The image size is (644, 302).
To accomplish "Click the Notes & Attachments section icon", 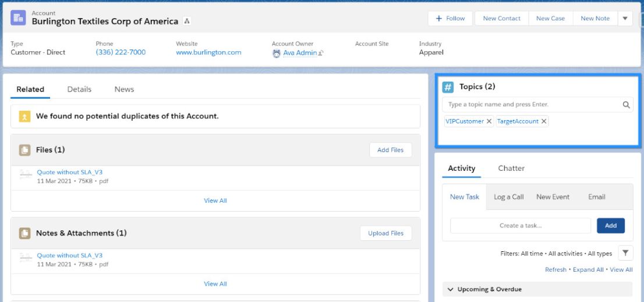I will click(x=25, y=233).
